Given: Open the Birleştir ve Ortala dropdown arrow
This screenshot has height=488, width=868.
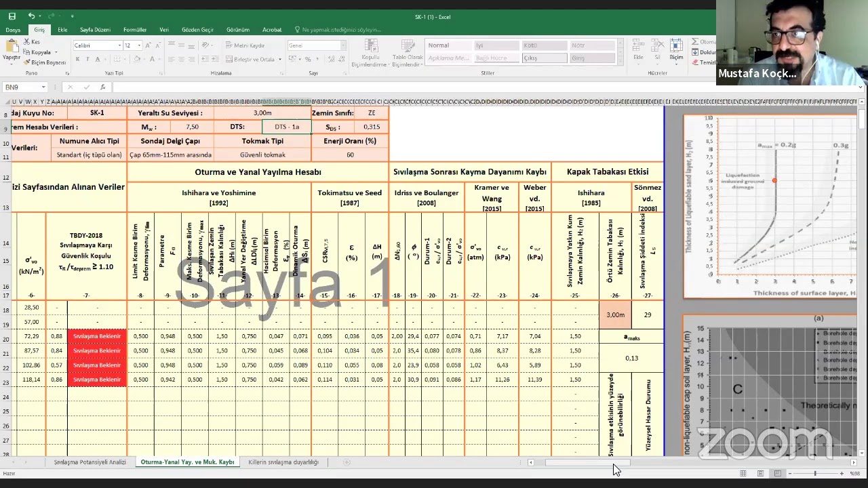Looking at the screenshot, I should (x=280, y=59).
